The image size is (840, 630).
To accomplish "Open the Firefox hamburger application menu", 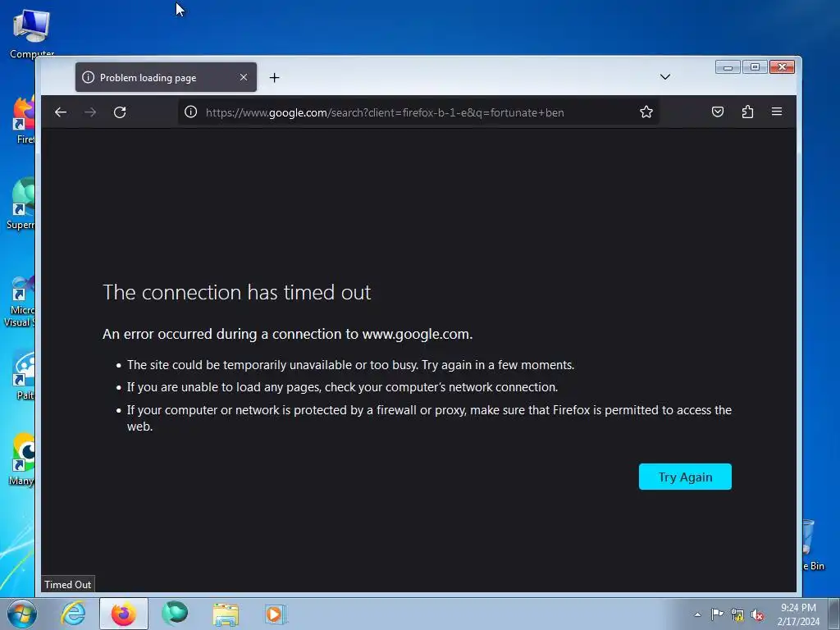I will 776,112.
